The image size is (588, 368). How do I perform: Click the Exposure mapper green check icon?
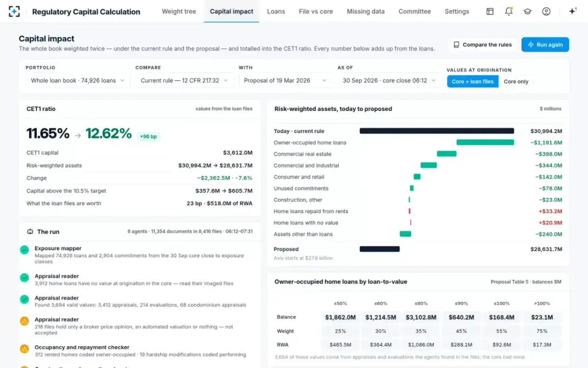coord(24,250)
